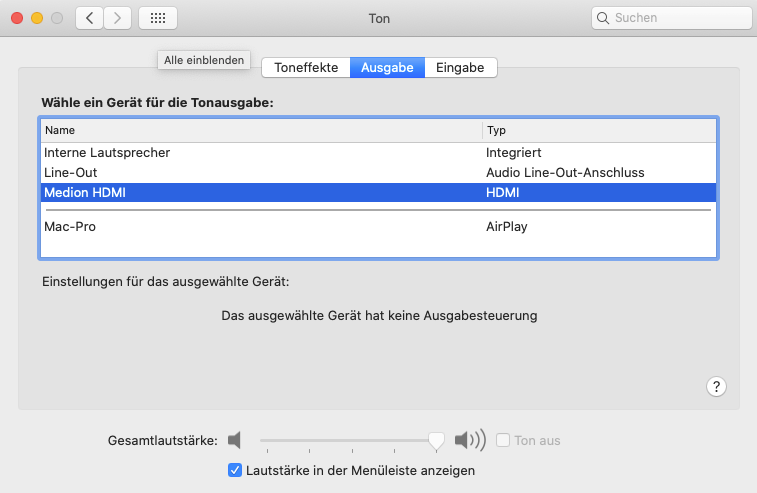
Task: Click the magnifier icon in search
Action: pyautogui.click(x=603, y=18)
